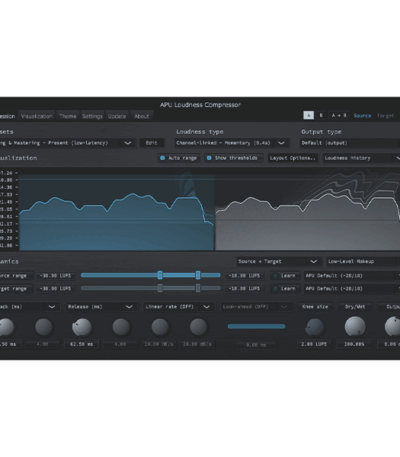This screenshot has height=457, width=400.
Task: Switch view to Target
Action: 385,116
